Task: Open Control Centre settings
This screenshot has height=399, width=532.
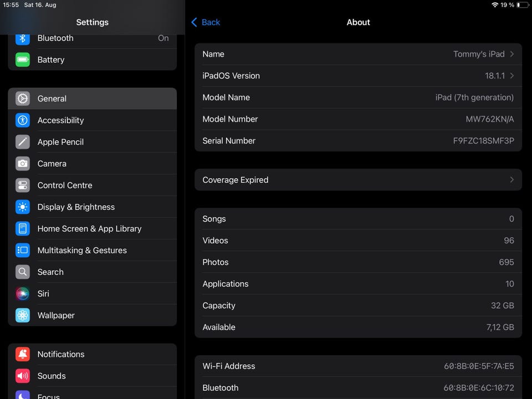Action: pos(93,185)
